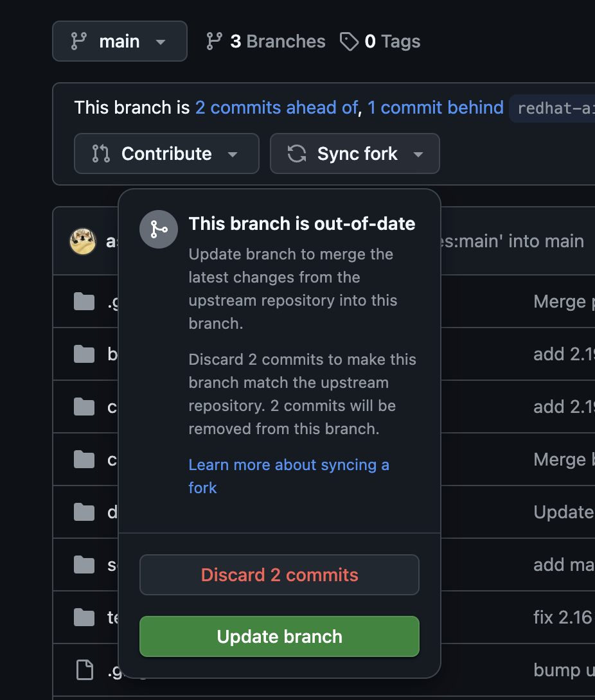595x700 pixels.
Task: View the 1 commit behind comparison
Action: [436, 108]
